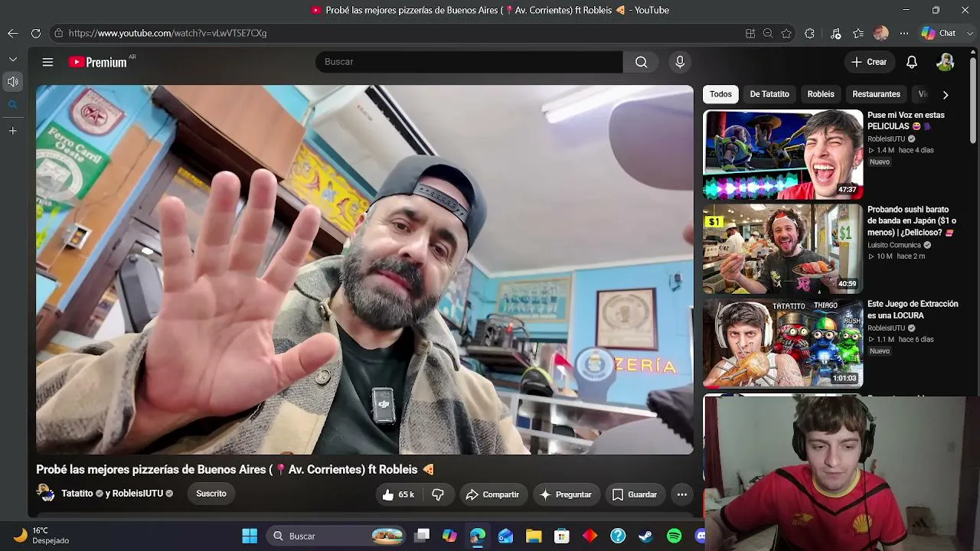Open the 'Puse mi Voz' video thumbnail
Screen dimensions: 980x551
tap(782, 155)
